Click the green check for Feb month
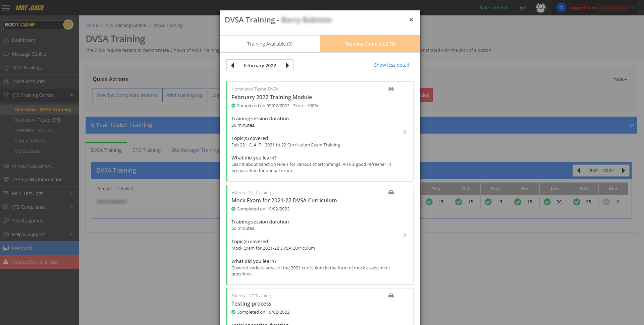644x325 pixels. tap(577, 202)
